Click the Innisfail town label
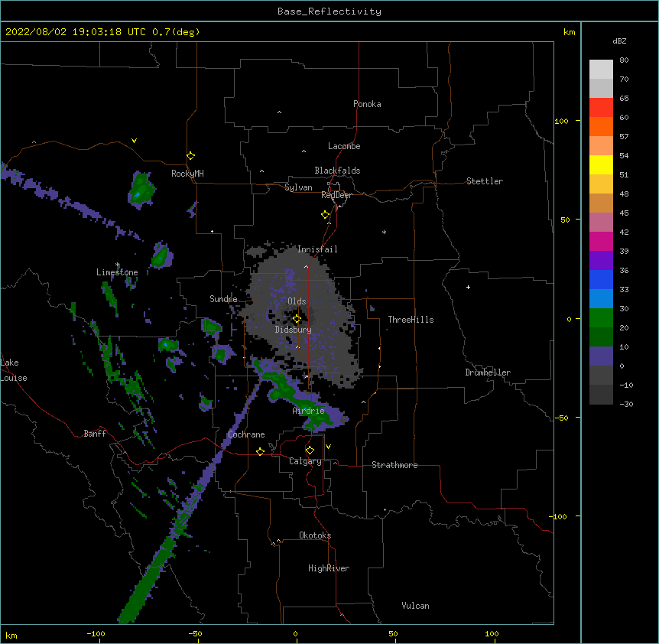659x644 pixels. click(317, 249)
